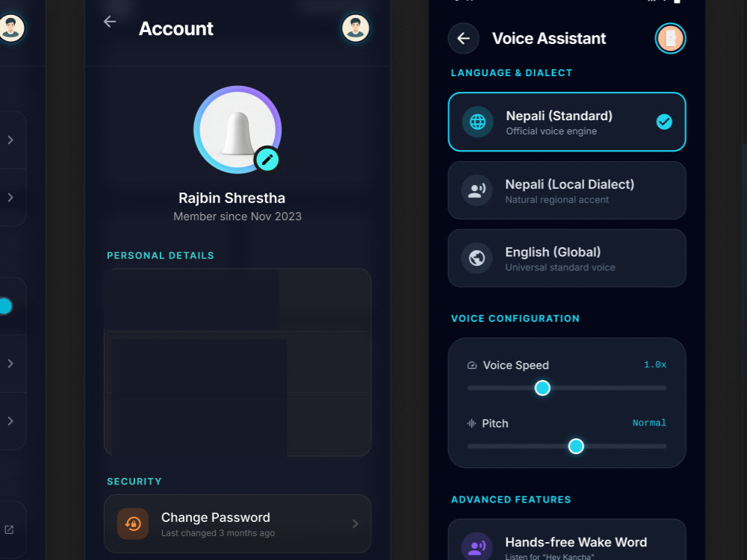
Task: Go back from Voice Assistant screen
Action: tap(464, 39)
